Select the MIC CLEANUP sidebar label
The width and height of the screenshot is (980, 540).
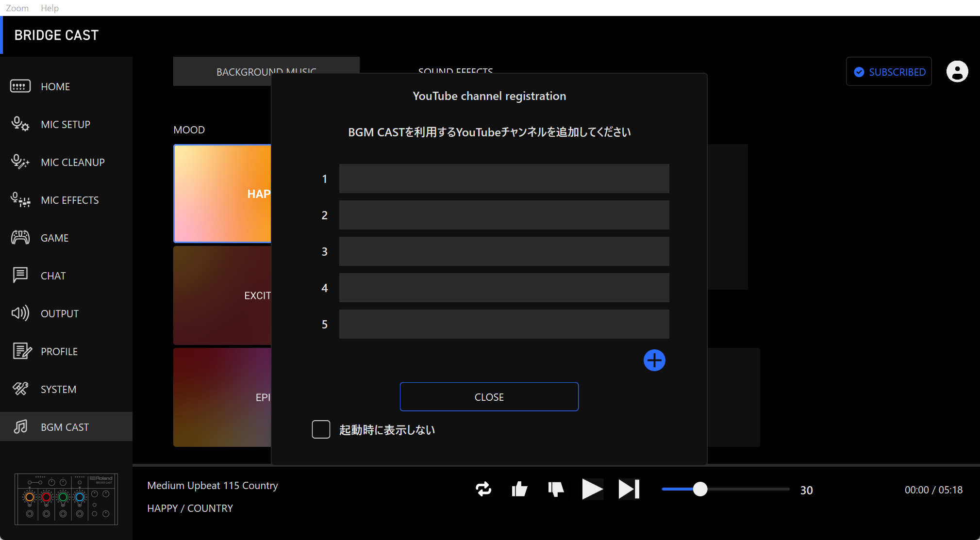(73, 163)
